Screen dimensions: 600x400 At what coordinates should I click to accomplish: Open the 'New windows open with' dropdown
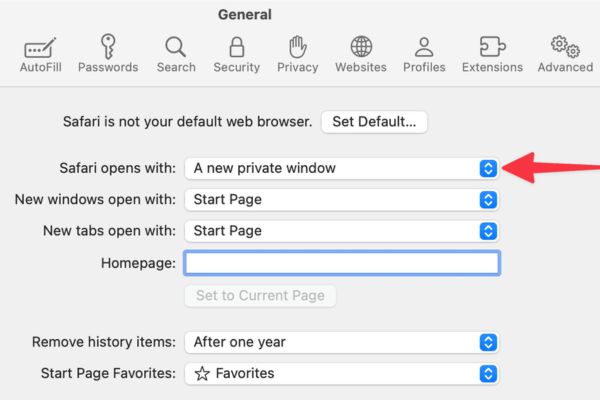point(341,199)
